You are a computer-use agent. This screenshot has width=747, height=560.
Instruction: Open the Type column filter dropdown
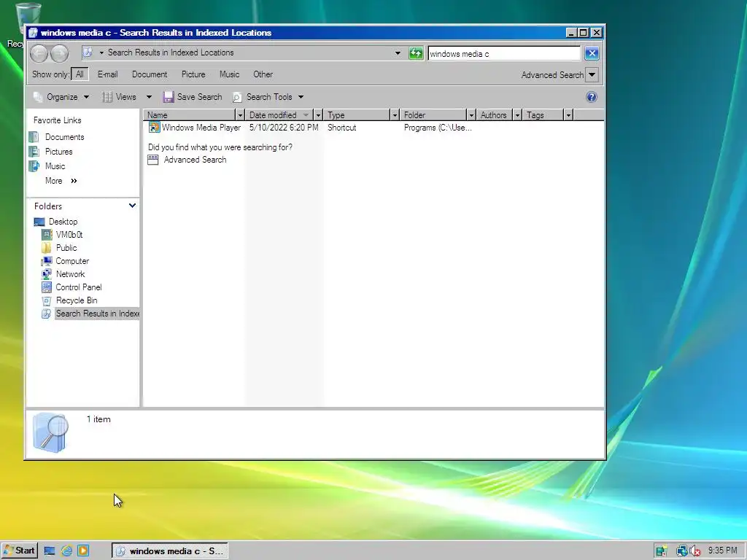pos(395,115)
